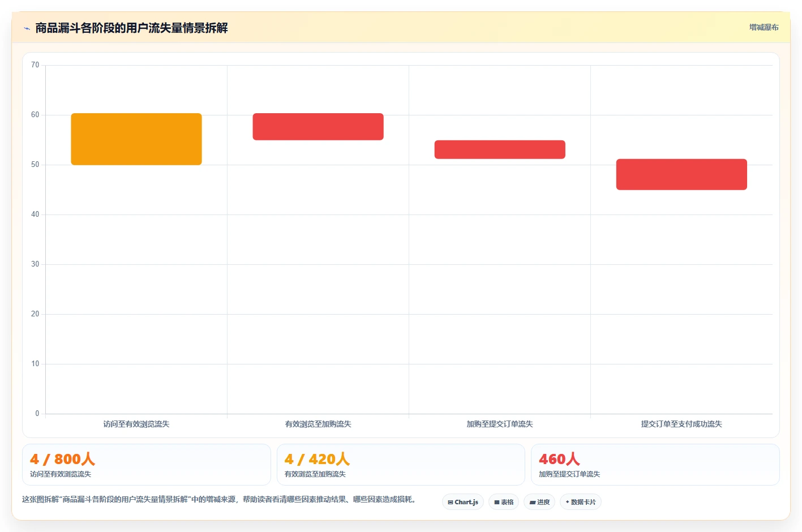Click the y-axis tick label 40

pos(35,214)
